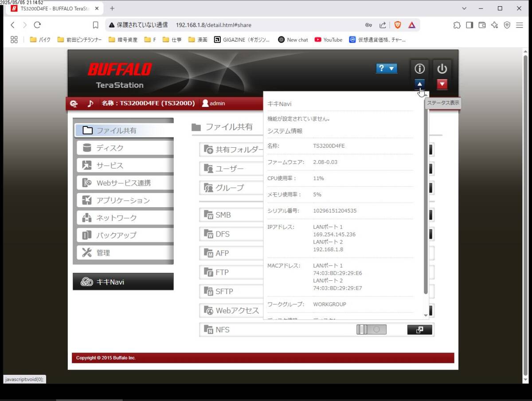Go back with the browser back arrow
The width and height of the screenshot is (532, 401).
click(x=12, y=25)
